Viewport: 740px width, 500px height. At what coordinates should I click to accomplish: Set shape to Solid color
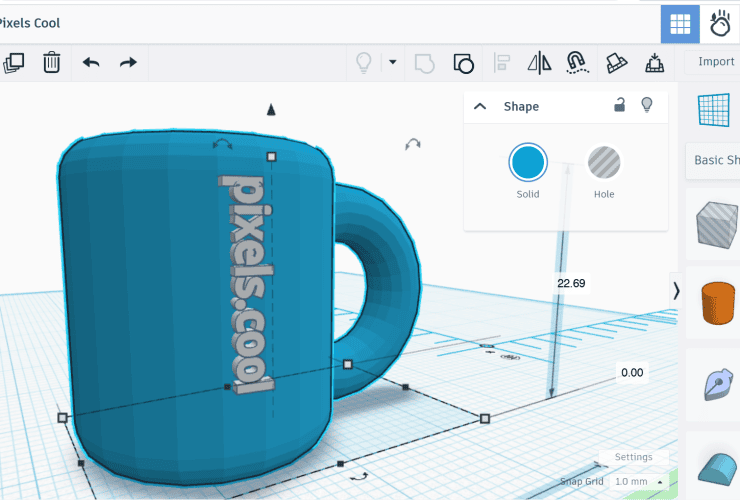click(x=528, y=162)
